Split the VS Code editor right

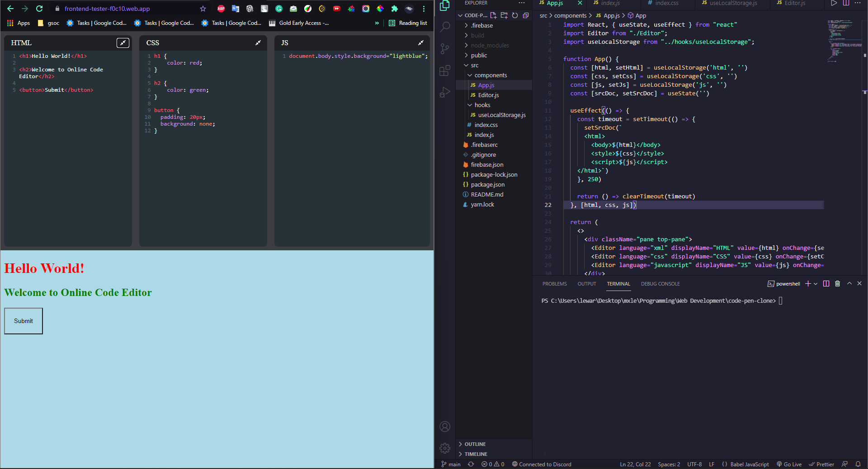(846, 3)
